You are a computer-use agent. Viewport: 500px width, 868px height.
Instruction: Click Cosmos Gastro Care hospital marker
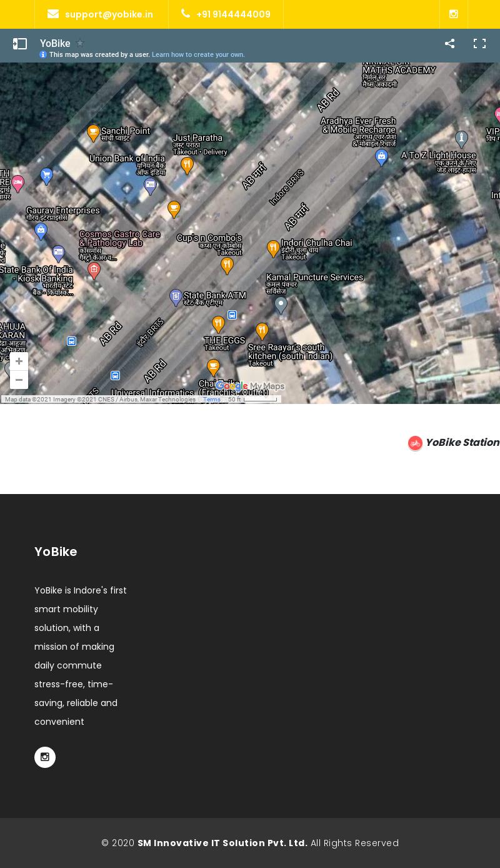[94, 270]
